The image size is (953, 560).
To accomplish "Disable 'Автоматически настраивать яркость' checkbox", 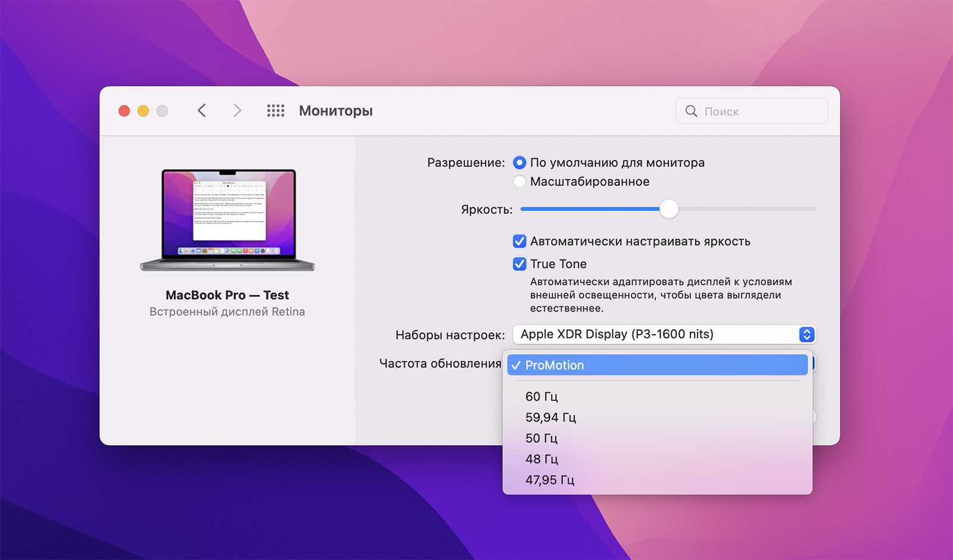I will tap(519, 241).
